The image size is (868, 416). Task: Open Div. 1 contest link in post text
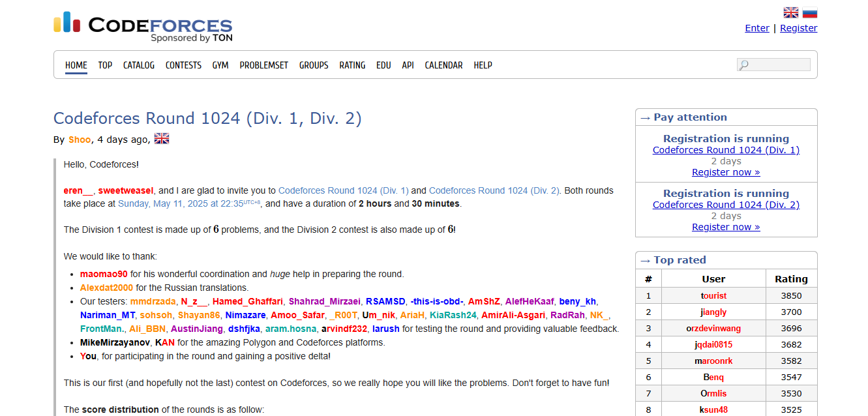(344, 190)
